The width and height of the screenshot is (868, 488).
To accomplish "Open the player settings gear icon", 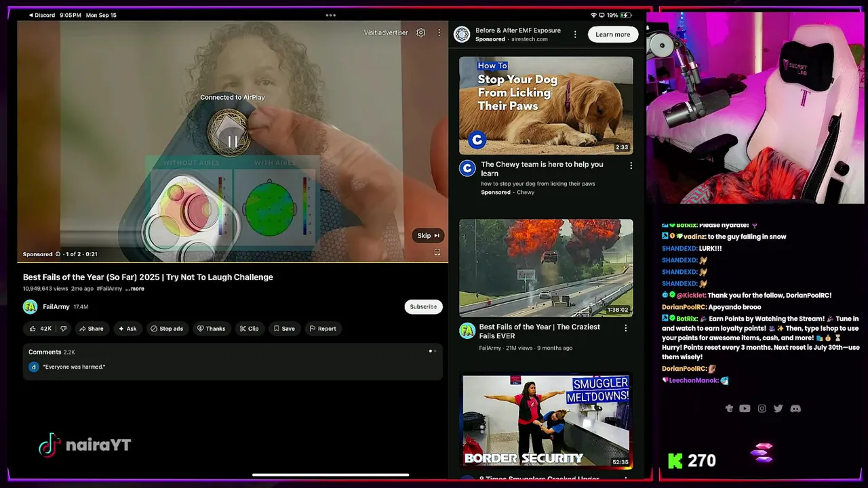I will pos(420,33).
